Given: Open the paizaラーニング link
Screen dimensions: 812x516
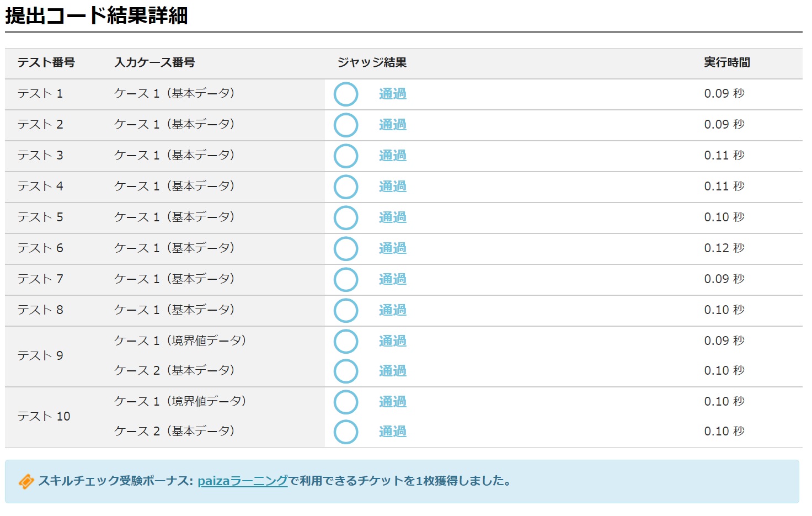Looking at the screenshot, I should (x=243, y=481).
